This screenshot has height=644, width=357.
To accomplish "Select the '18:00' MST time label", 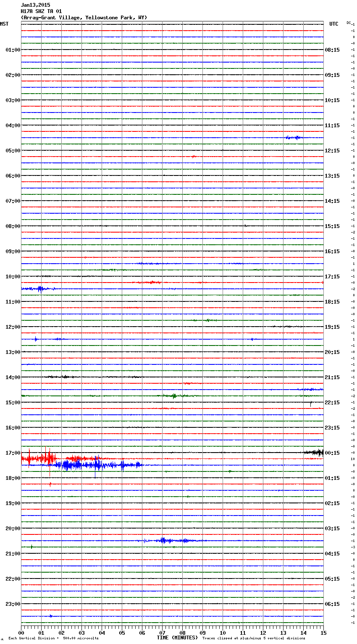I will pos(13,478).
